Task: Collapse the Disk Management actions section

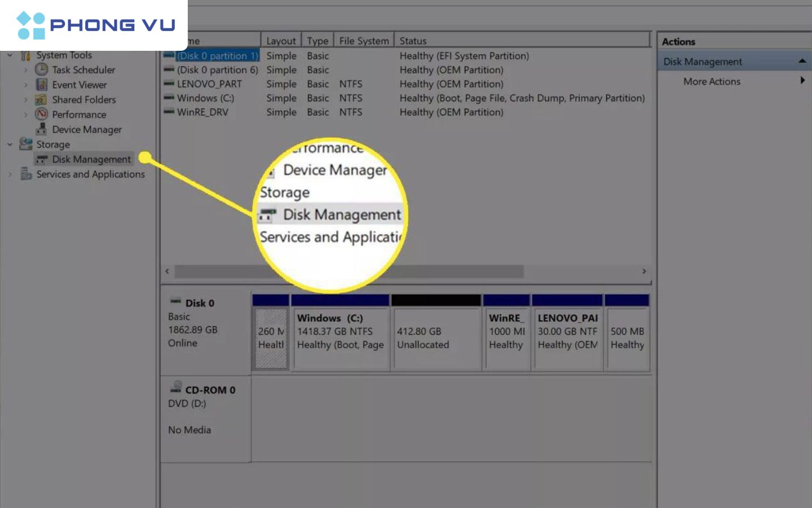Action: click(x=802, y=61)
